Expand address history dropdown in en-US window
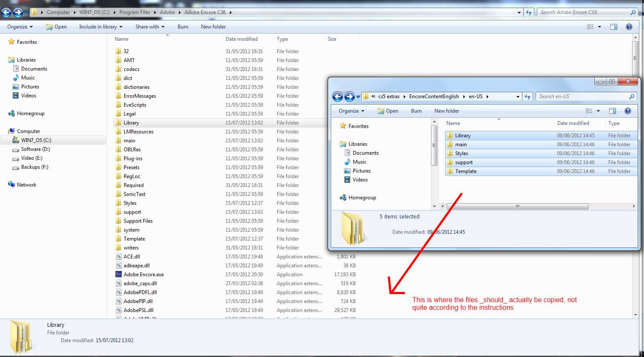Viewport: 644px width, 357px height. pos(518,96)
